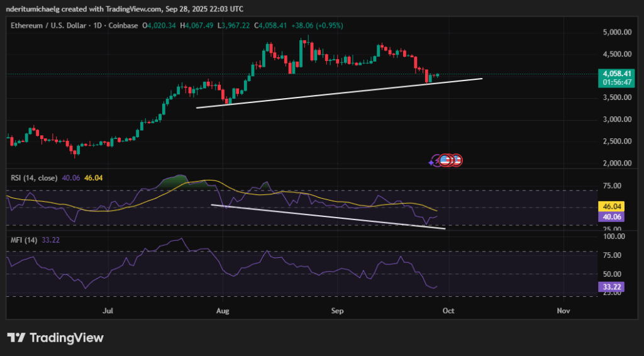The width and height of the screenshot is (644, 356).
Task: Click the TradingView logo at the bottom
Action: click(x=55, y=338)
